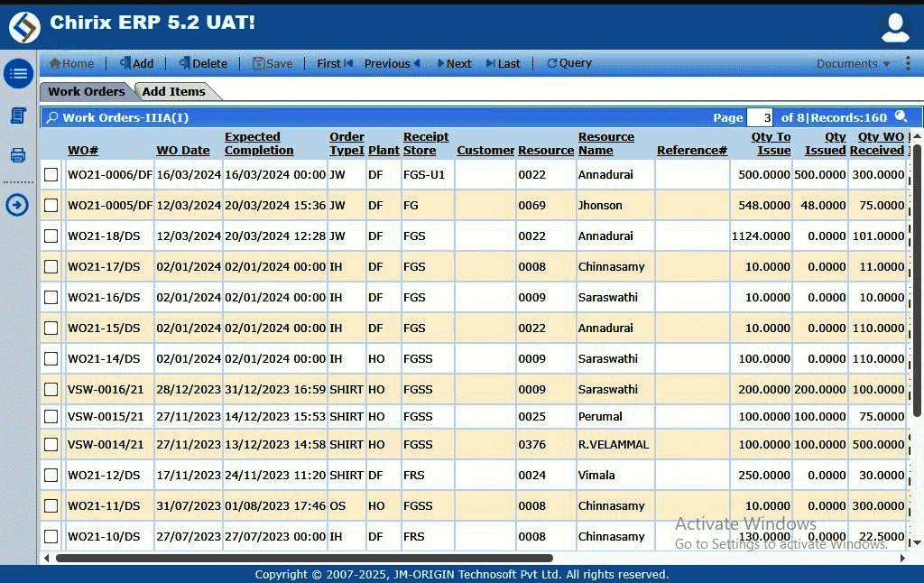This screenshot has width=924, height=583.
Task: Click Query in the toolbar
Action: coord(569,63)
